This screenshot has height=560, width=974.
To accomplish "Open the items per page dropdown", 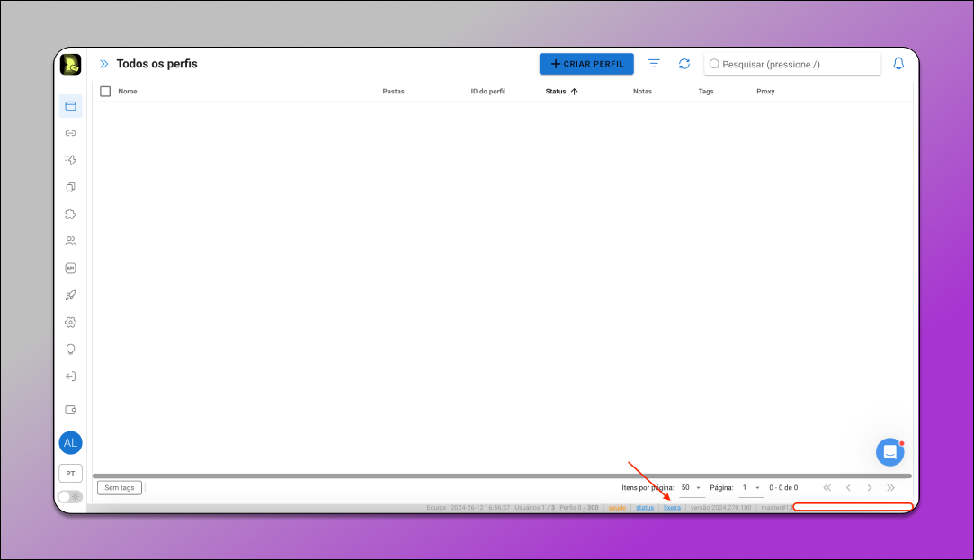I will pyautogui.click(x=692, y=488).
